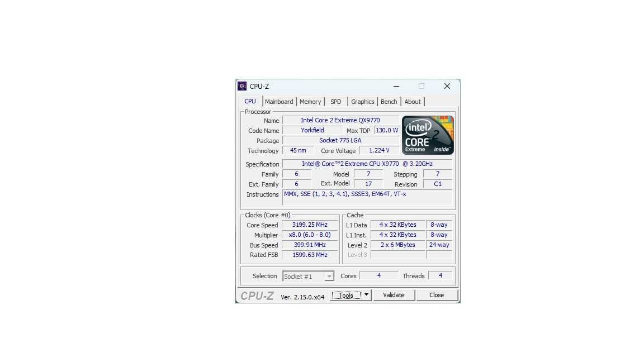Viewport: 644px width, 362px height.
Task: Click the Model value 7
Action: [368, 174]
